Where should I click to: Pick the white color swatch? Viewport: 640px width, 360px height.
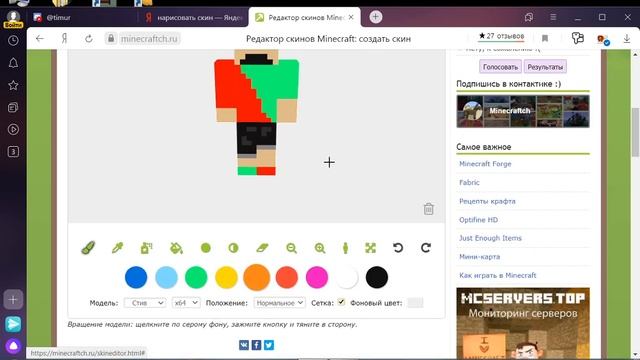tap(347, 277)
